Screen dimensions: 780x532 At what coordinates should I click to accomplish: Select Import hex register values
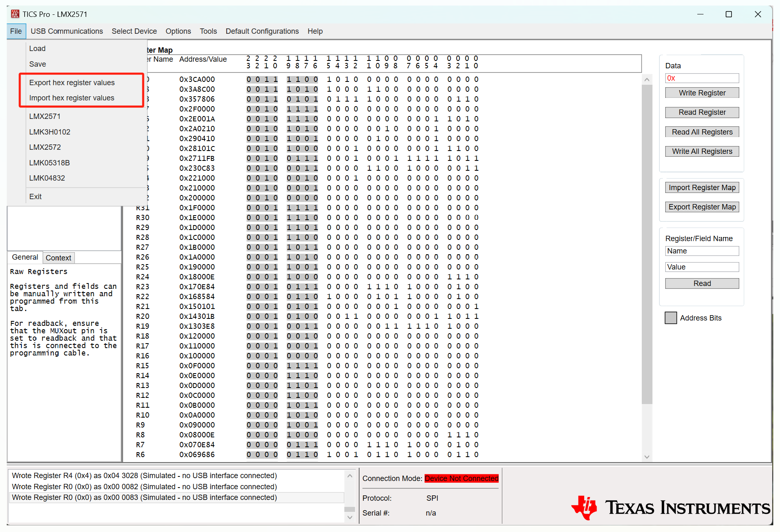[x=72, y=98]
